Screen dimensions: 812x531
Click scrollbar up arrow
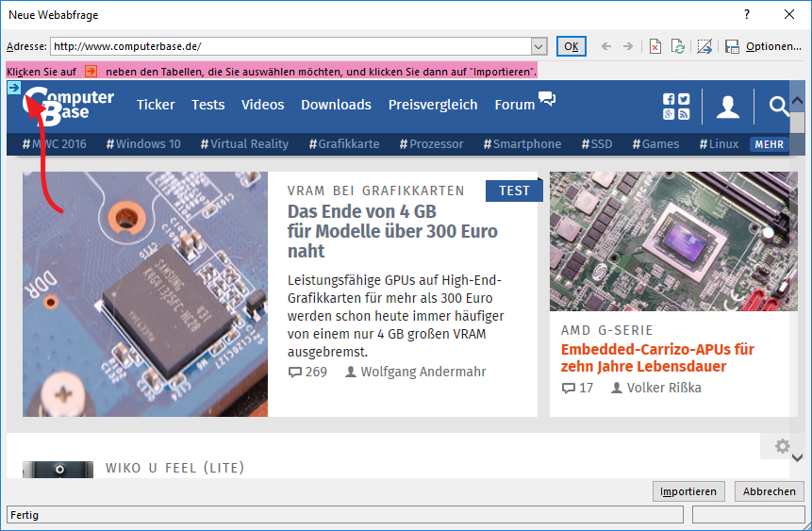tap(798, 101)
